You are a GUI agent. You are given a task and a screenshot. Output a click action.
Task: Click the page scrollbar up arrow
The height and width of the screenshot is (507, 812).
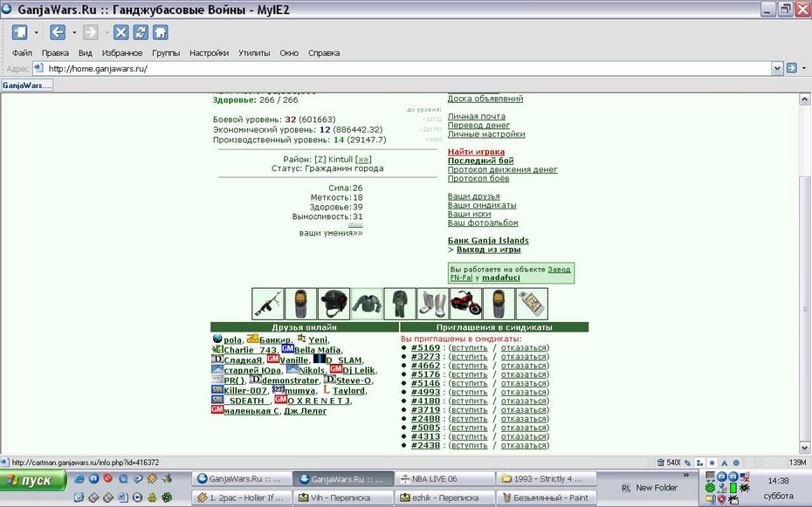click(x=804, y=99)
